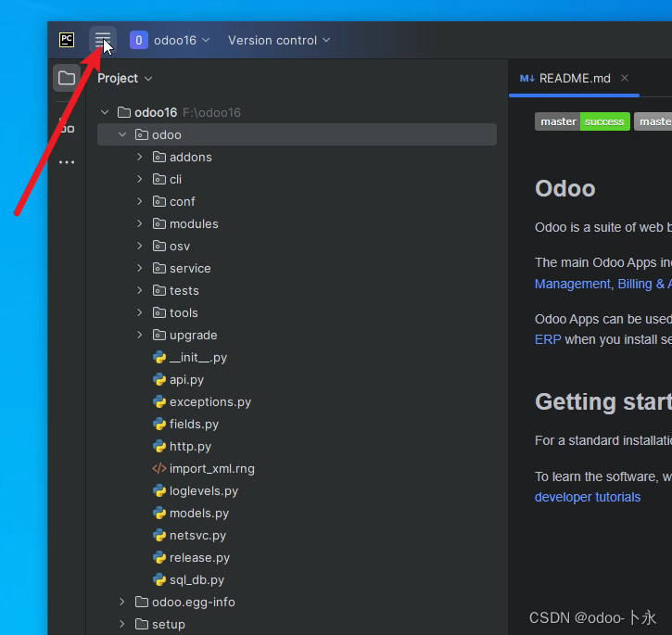Image resolution: width=672 pixels, height=635 pixels.
Task: Click the service folder icon
Action: click(159, 269)
